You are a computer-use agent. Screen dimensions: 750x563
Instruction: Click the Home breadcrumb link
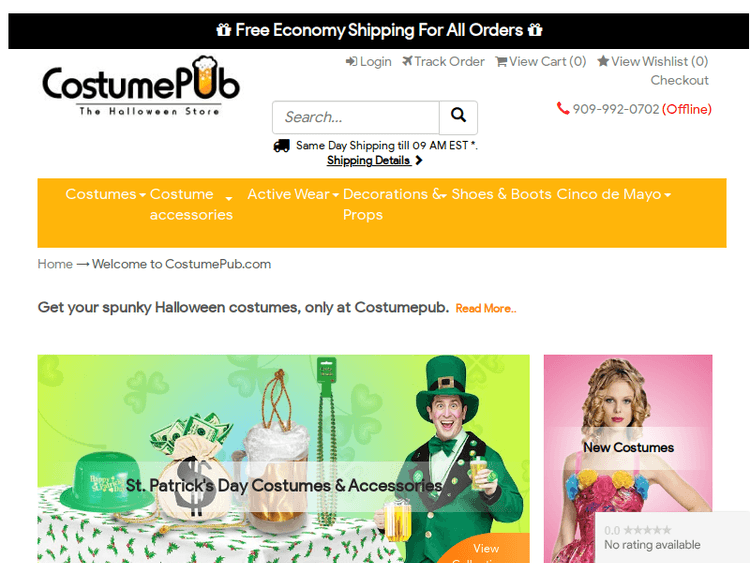click(55, 264)
